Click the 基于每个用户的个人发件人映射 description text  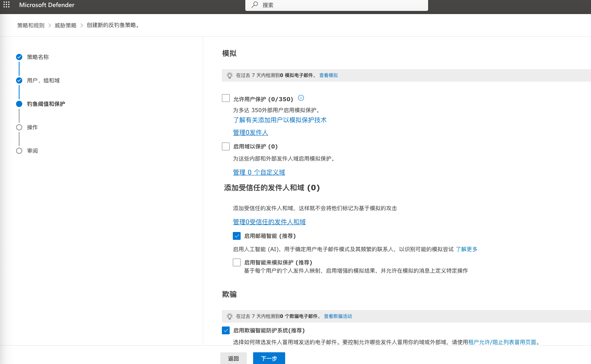[356, 271]
